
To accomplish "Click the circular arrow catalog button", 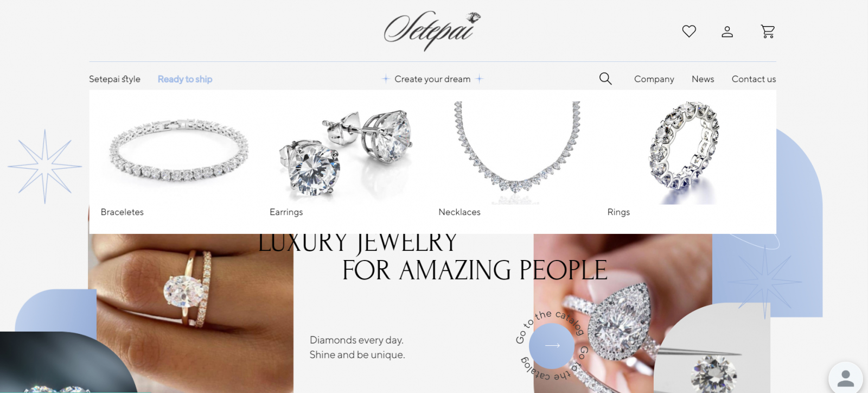I will coord(552,345).
